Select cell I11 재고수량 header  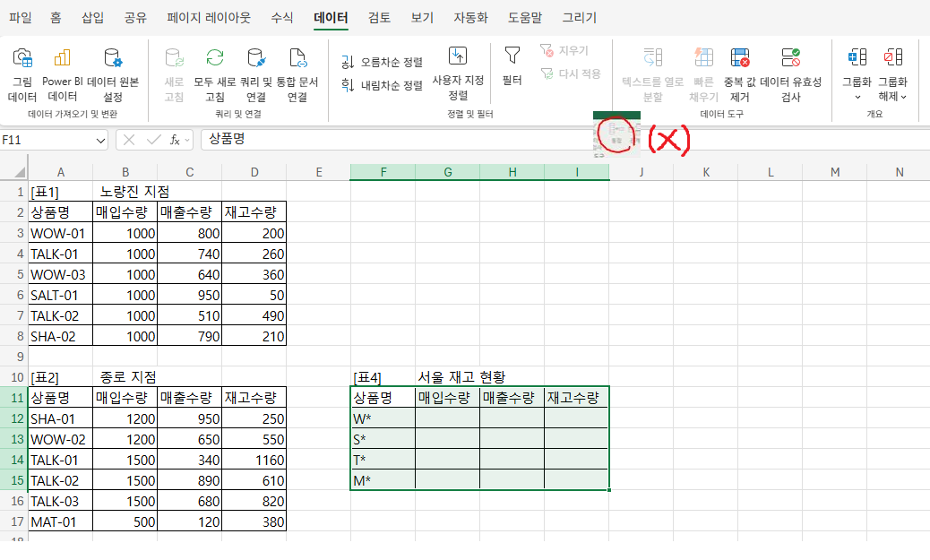[x=576, y=398]
